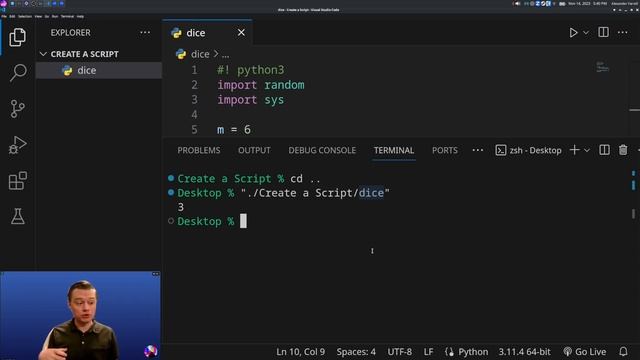This screenshot has width=640, height=360.
Task: Open the Extensions view icon
Action: (18, 180)
